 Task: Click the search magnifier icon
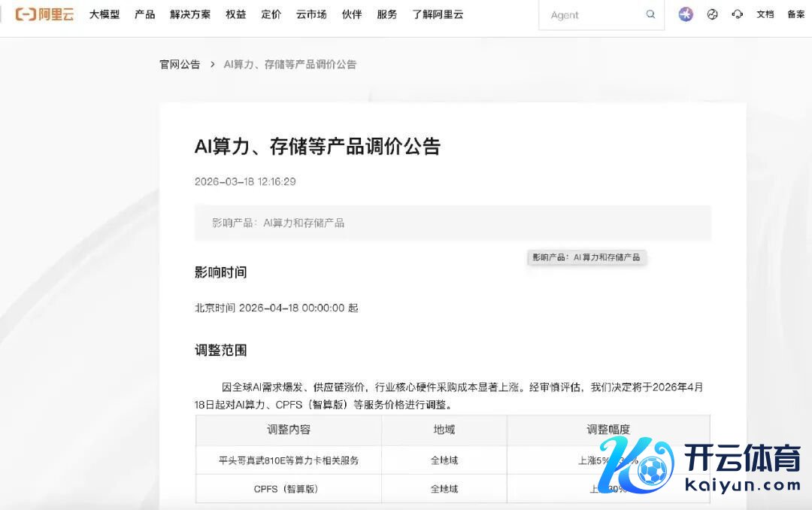click(x=650, y=14)
